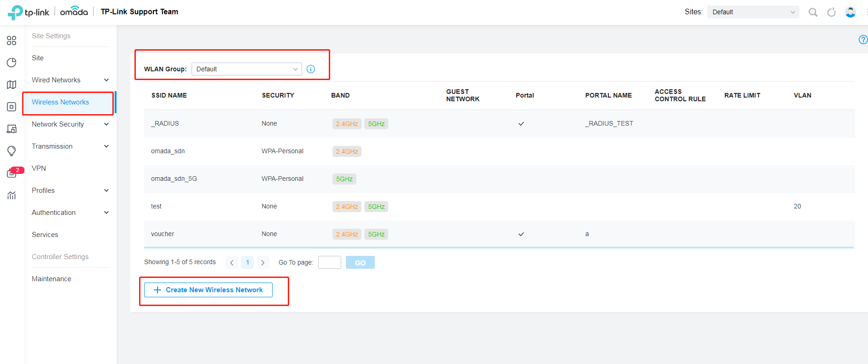Click the voucher SSID row

499,234
